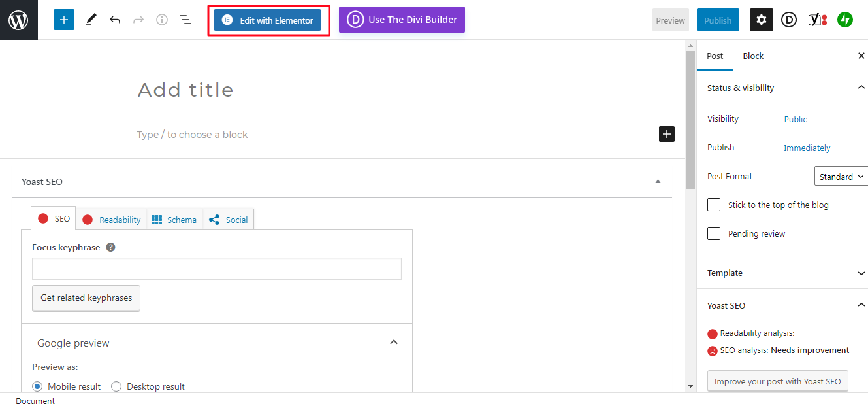868x408 pixels.
Task: Open the Post Format dropdown
Action: click(841, 176)
